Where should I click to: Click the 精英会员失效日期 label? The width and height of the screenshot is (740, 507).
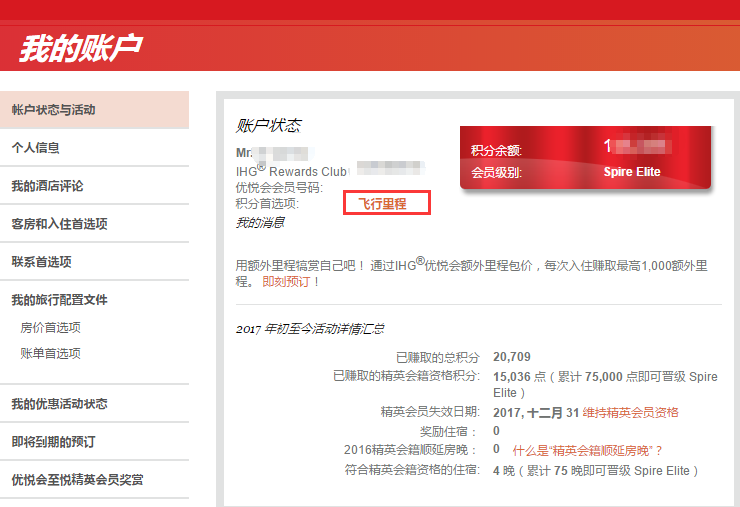(430, 412)
